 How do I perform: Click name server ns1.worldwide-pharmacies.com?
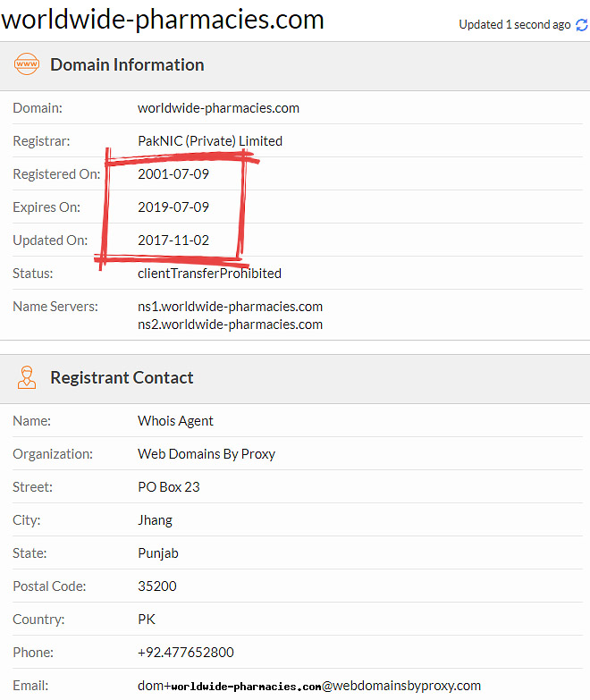pos(230,307)
